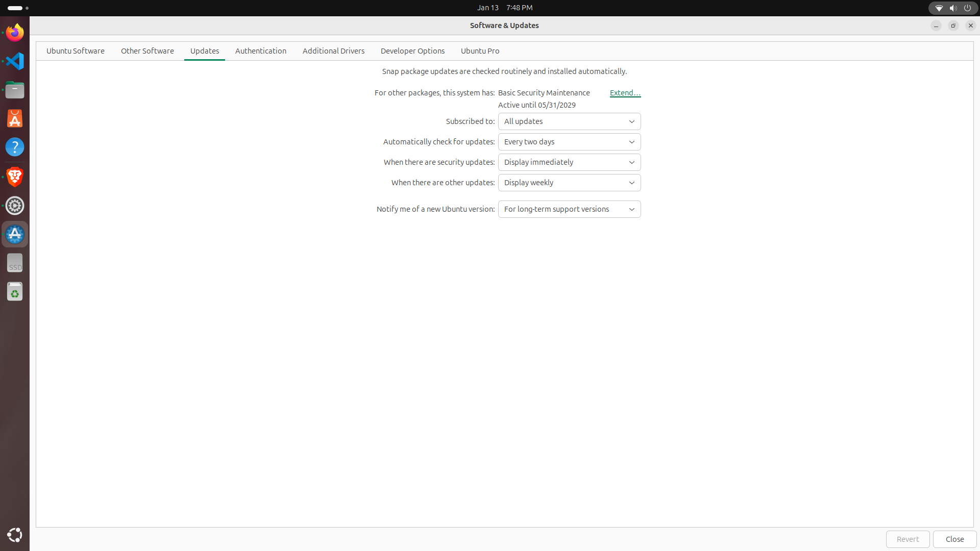Expand the Subscribed to dropdown
980x551 pixels.
tap(569, 121)
